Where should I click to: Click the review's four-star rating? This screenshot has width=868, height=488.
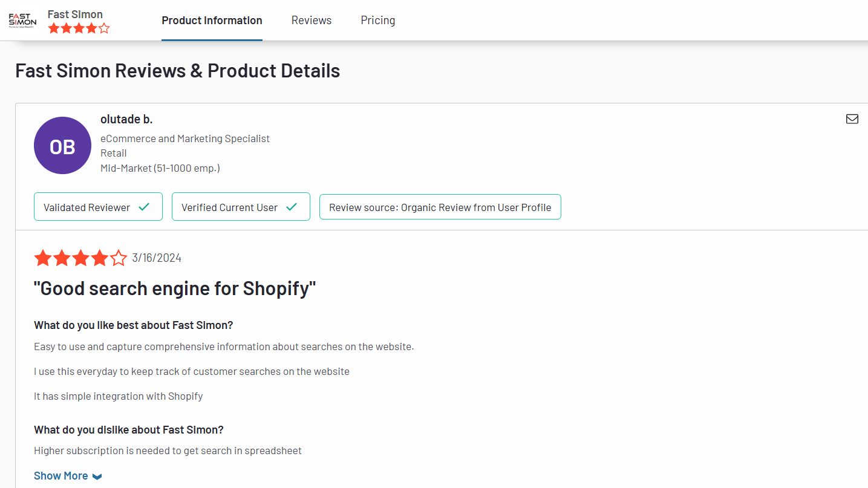tap(80, 258)
